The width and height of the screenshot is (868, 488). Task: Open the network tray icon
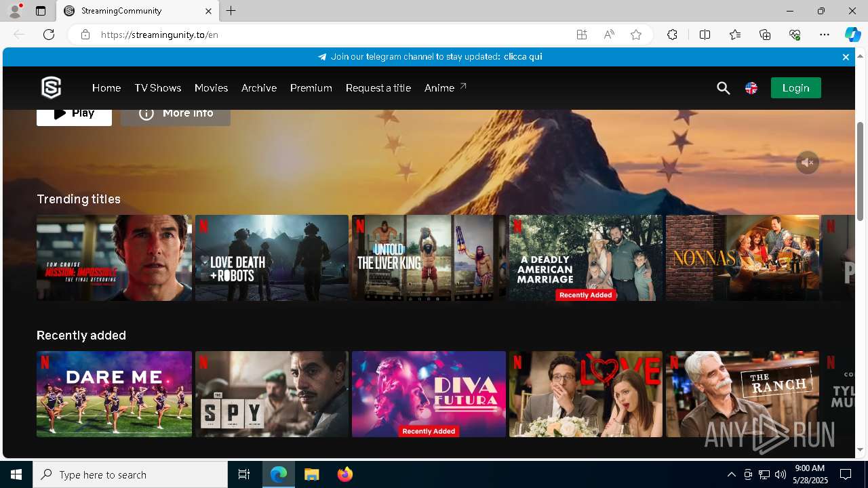[x=764, y=474]
